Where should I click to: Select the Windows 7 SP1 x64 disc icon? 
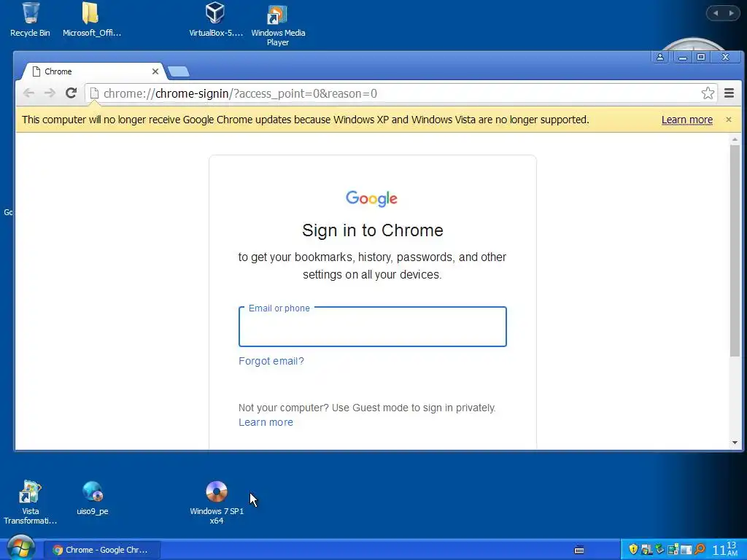(216, 502)
